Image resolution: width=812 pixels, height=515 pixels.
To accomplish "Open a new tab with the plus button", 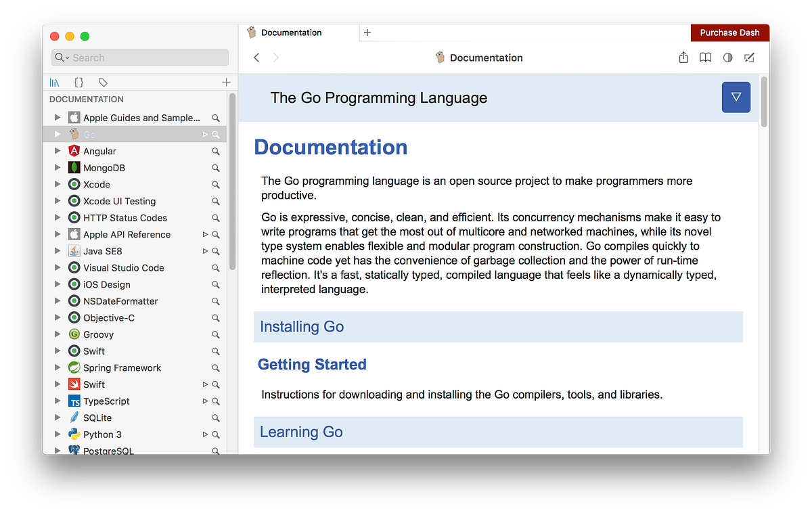I will click(366, 32).
